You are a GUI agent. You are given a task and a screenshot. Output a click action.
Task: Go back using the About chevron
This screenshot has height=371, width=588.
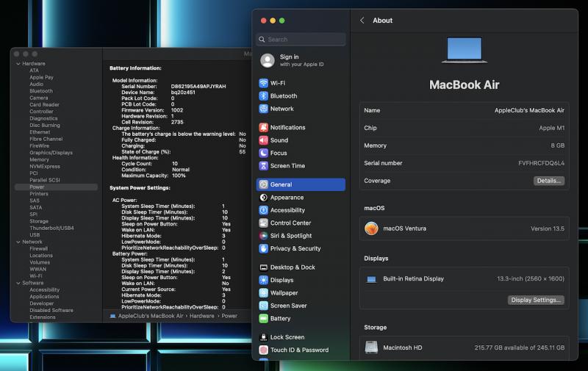coord(362,21)
